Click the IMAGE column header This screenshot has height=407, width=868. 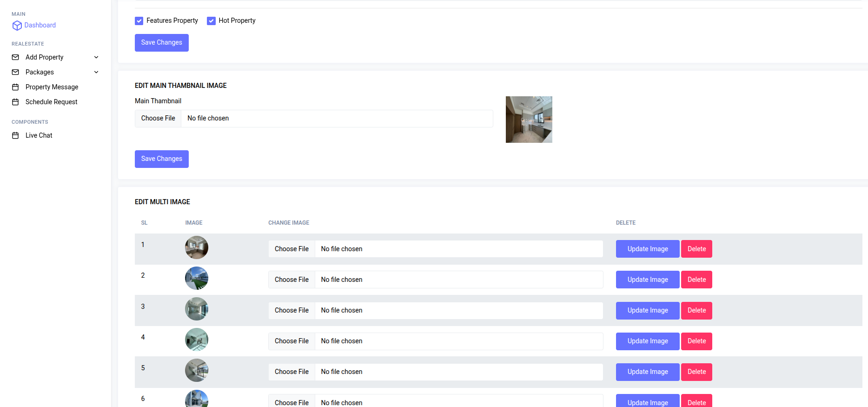click(194, 223)
